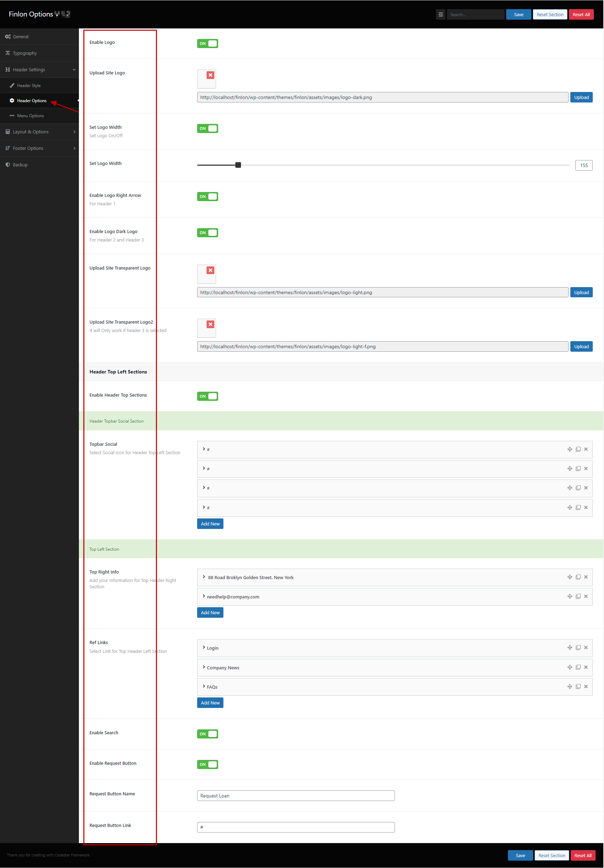This screenshot has height=868, width=604.
Task: Remove the uploaded site logo thumbnail
Action: [x=210, y=75]
